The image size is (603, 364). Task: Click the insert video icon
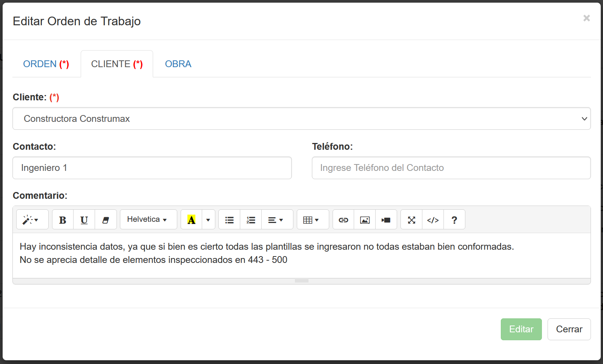386,220
